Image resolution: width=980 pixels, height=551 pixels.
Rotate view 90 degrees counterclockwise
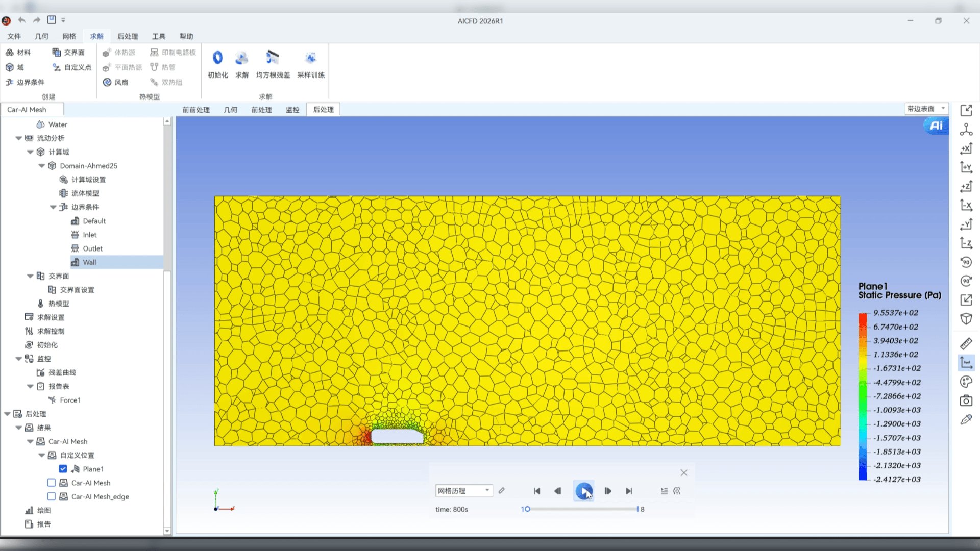point(966,262)
